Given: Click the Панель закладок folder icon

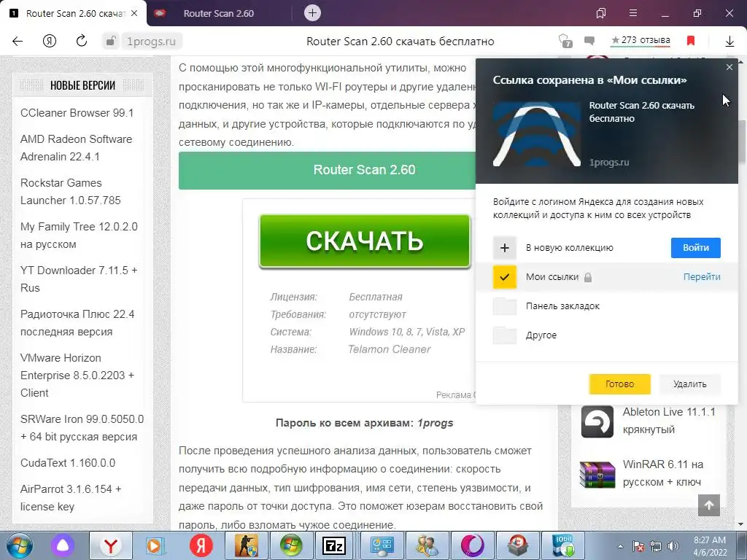Looking at the screenshot, I should (x=505, y=306).
